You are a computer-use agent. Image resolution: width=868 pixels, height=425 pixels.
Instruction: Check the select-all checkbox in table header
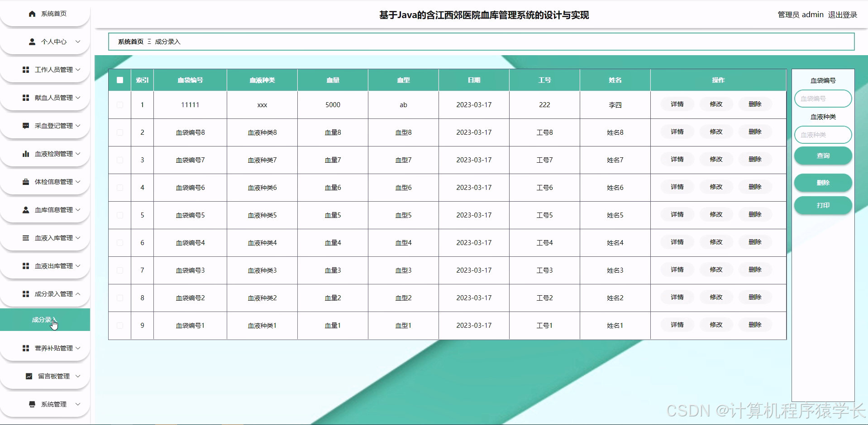tap(119, 80)
